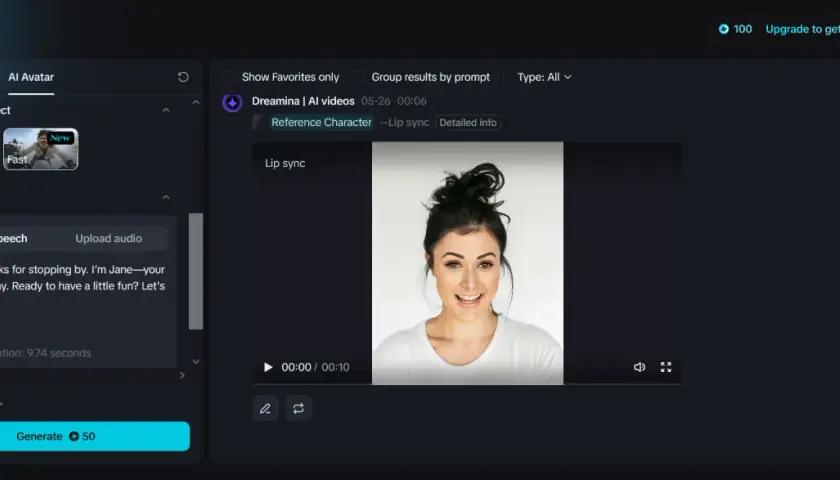Click the Generate 50 button
Viewport: 840px width, 480px height.
tap(94, 436)
